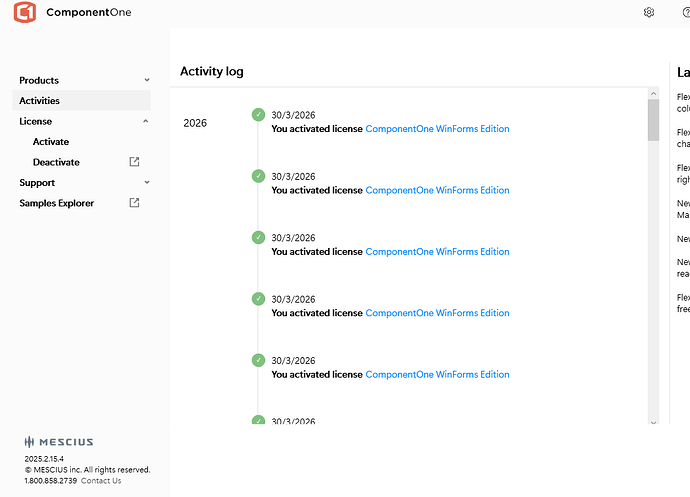
Task: Click the scrollbar down arrow in activity log
Action: (x=653, y=419)
